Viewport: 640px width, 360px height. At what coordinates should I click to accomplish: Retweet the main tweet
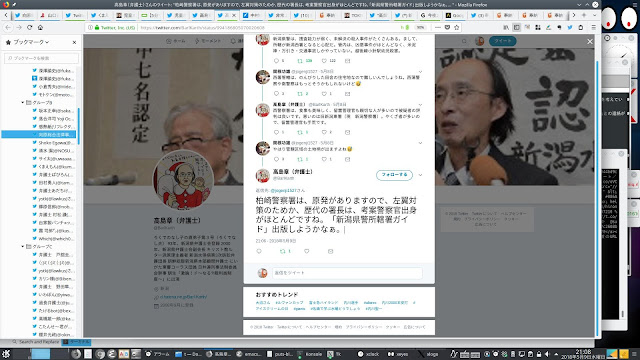click(282, 251)
